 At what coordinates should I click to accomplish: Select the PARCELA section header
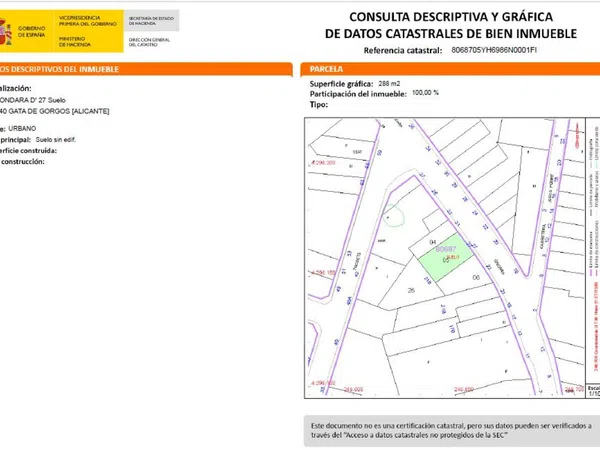[x=325, y=69]
